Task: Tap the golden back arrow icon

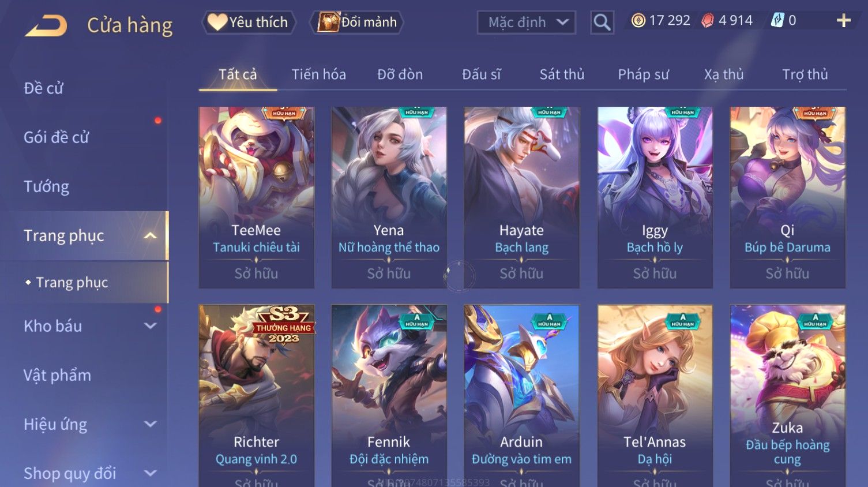Action: click(x=46, y=25)
